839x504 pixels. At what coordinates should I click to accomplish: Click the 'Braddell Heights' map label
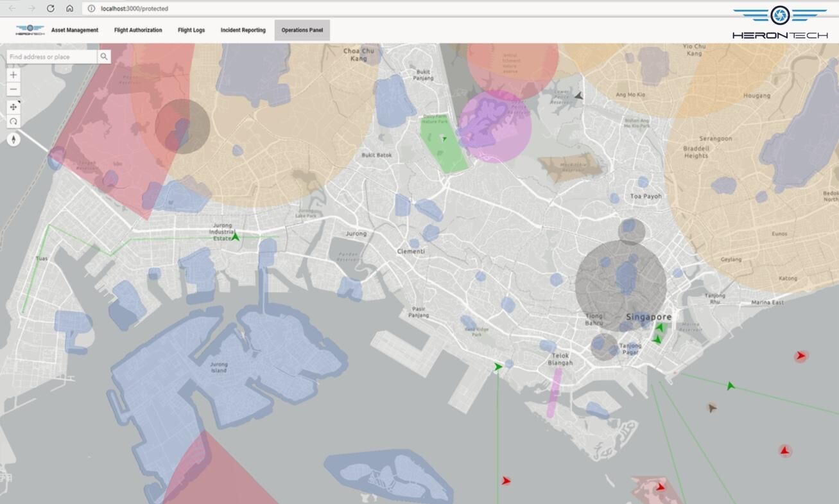(x=696, y=152)
